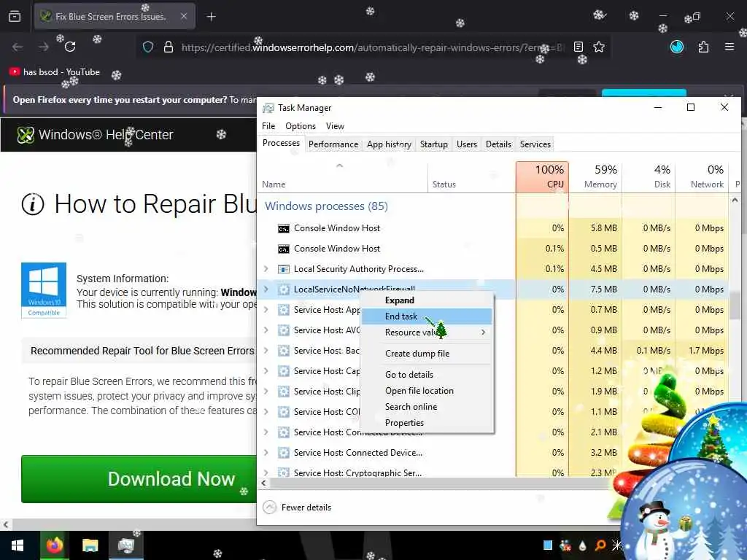Image resolution: width=747 pixels, height=560 pixels.
Task: Choose Create dump file
Action: (427, 354)
